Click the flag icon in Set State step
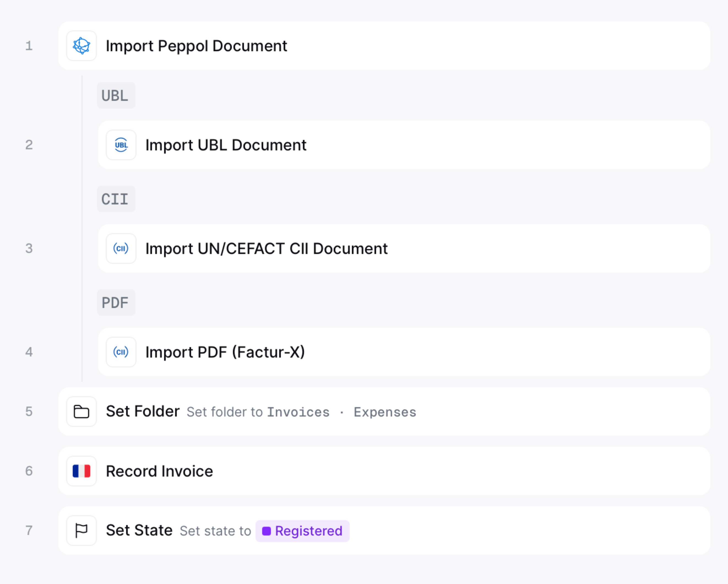The height and width of the screenshot is (584, 728). (82, 530)
